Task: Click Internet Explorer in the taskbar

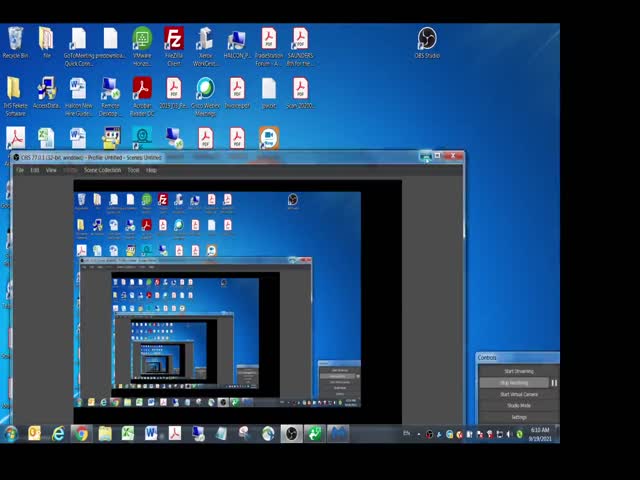Action: pos(58,433)
